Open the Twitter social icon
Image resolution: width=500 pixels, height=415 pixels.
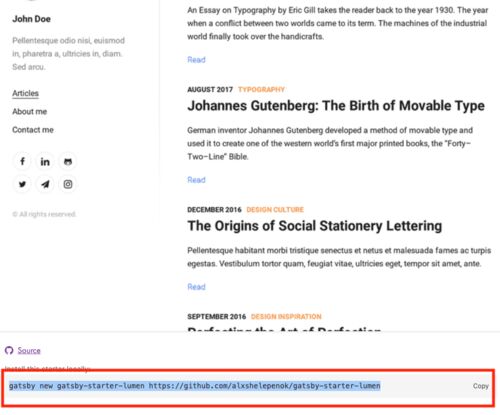click(22, 184)
